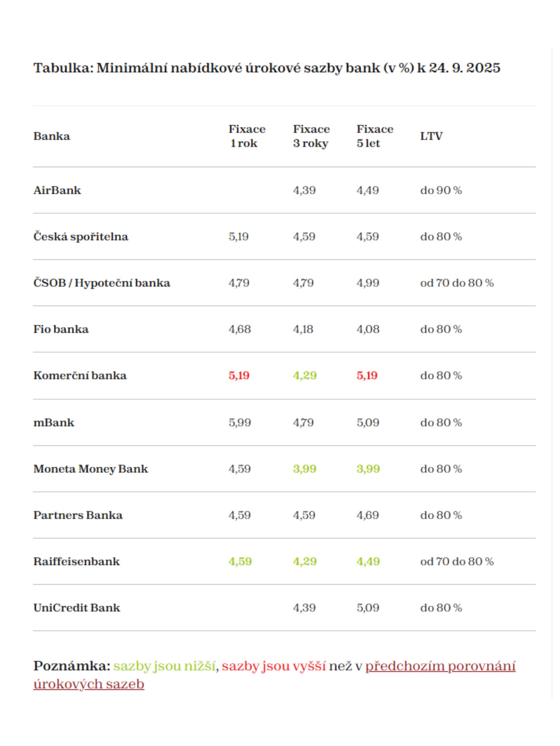
Task: Click the Fixace 5 let column header
Action: [375, 136]
